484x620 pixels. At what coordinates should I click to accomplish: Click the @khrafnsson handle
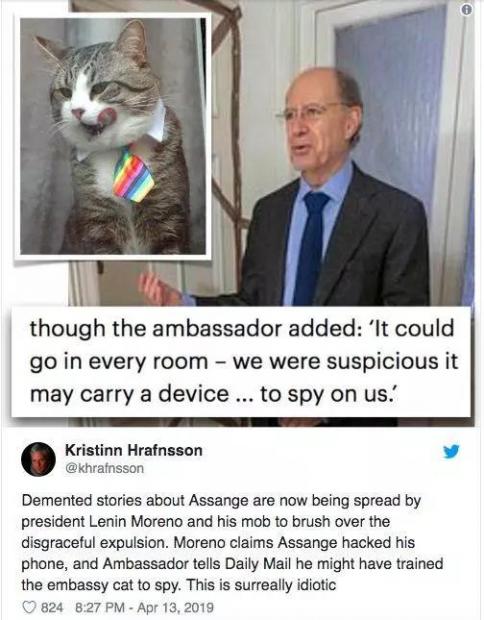point(104,469)
